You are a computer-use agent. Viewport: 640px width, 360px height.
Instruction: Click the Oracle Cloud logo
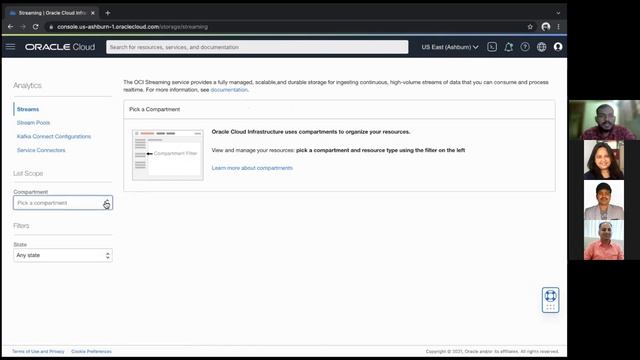click(x=60, y=47)
